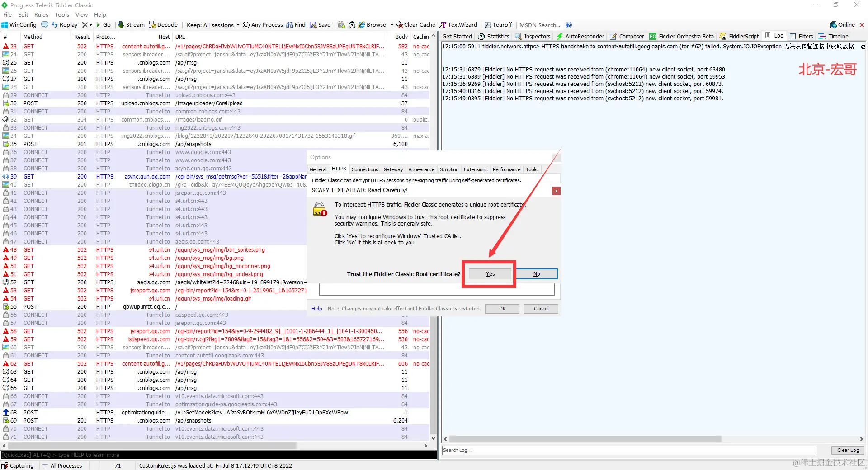Click Cancel in the Options dialog

pos(541,309)
